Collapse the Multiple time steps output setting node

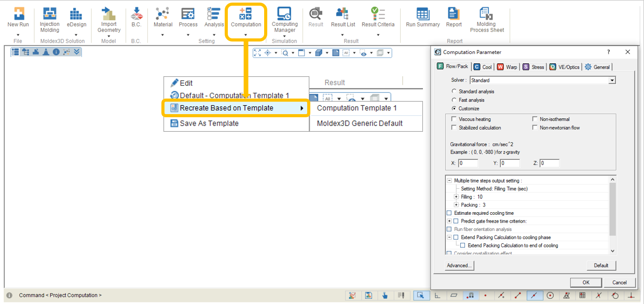tap(449, 181)
